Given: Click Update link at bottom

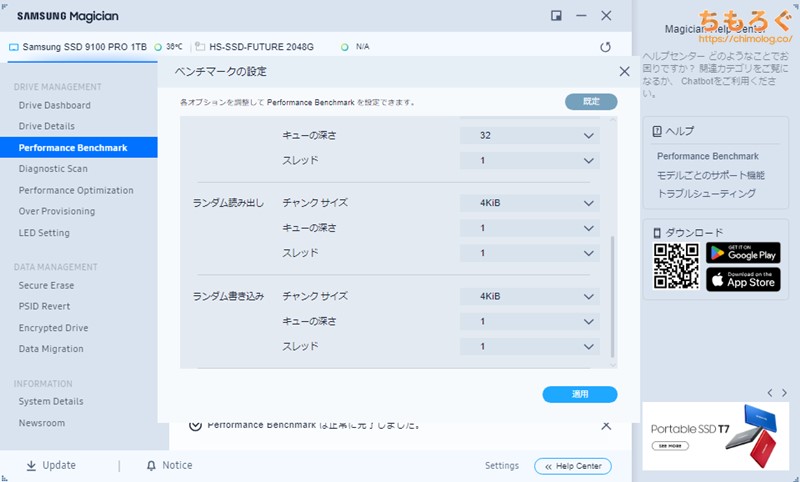Looking at the screenshot, I should (x=59, y=465).
